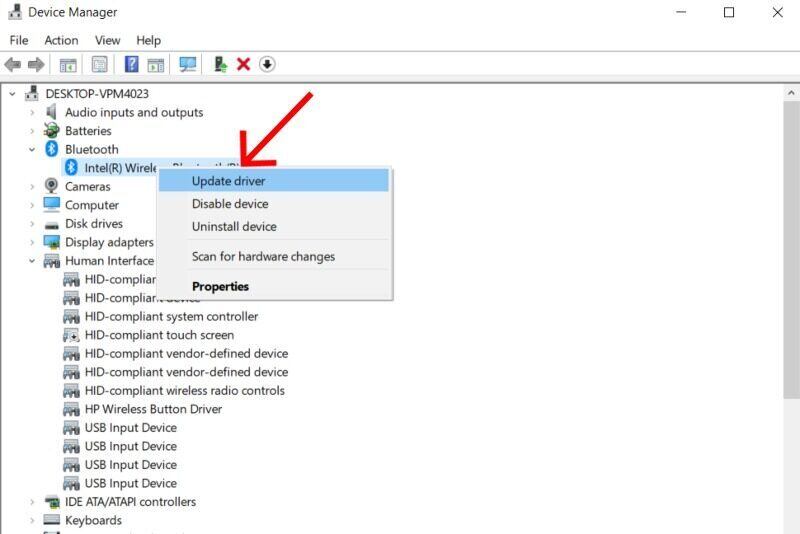Click the Bluetooth icon of Intel(R) Wireless device
Viewport: 800px width, 534px height.
[71, 167]
